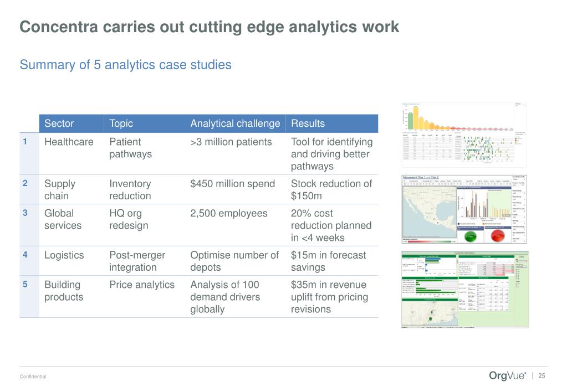The height and width of the screenshot is (392, 567).
Task: Select the Topic column header
Action: click(121, 123)
